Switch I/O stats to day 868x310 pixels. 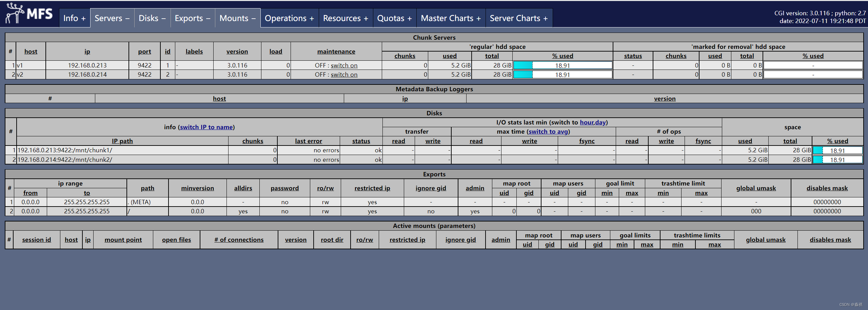(x=600, y=122)
